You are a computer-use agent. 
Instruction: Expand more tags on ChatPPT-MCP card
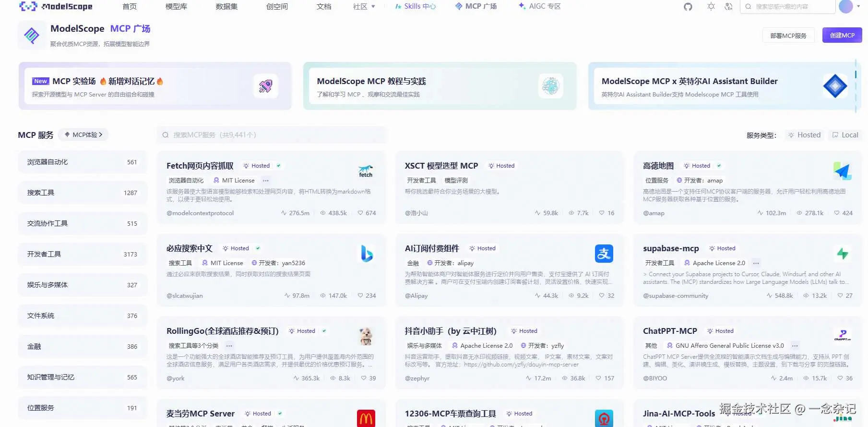pos(795,346)
